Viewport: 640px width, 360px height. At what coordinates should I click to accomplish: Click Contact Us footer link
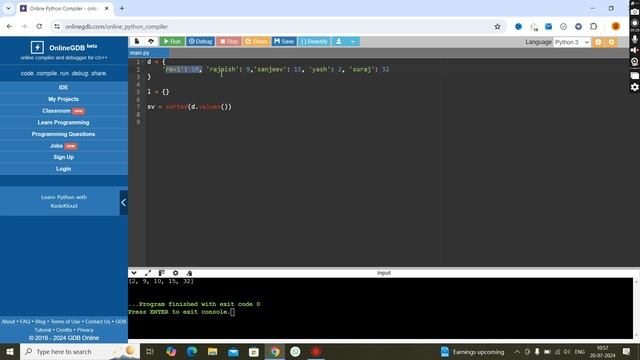pyautogui.click(x=98, y=322)
